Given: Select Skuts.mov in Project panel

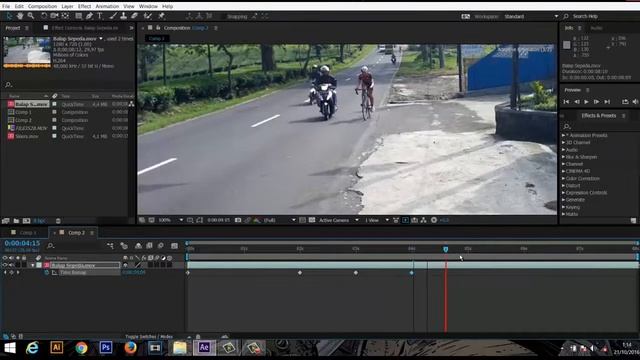Looking at the screenshot, I should (x=27, y=136).
